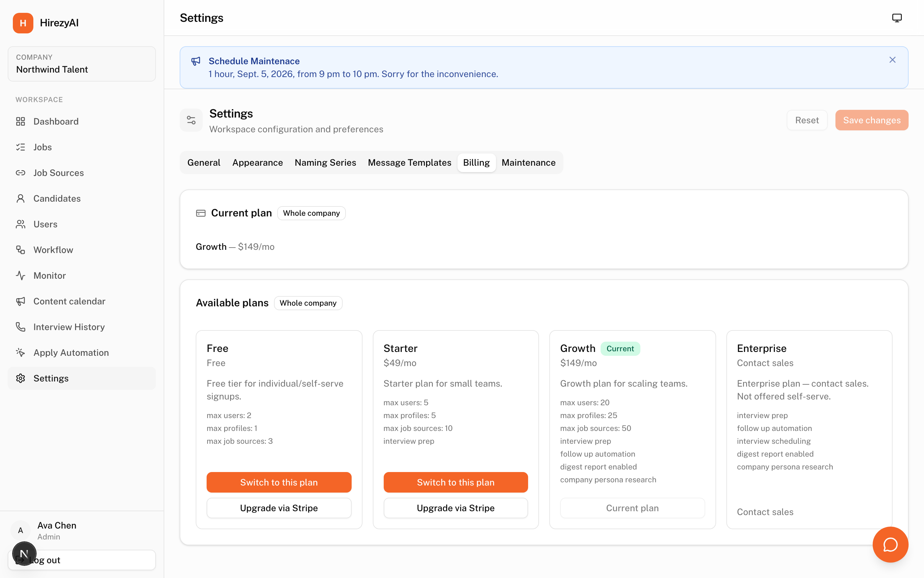
Task: Open Jobs in the sidebar
Action: [x=82, y=147]
